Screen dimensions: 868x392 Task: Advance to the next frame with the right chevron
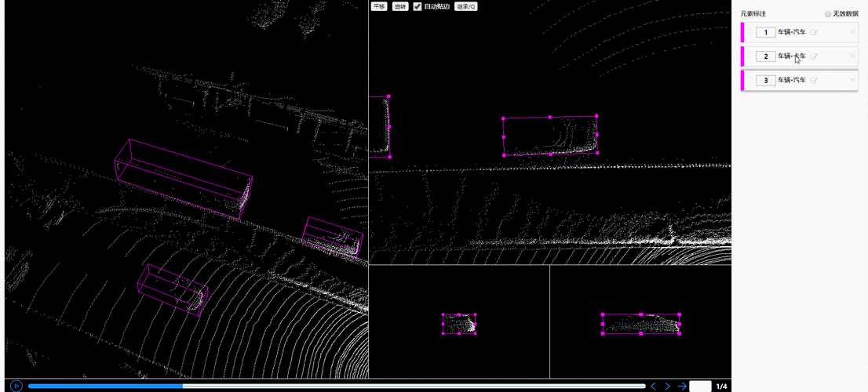click(667, 386)
